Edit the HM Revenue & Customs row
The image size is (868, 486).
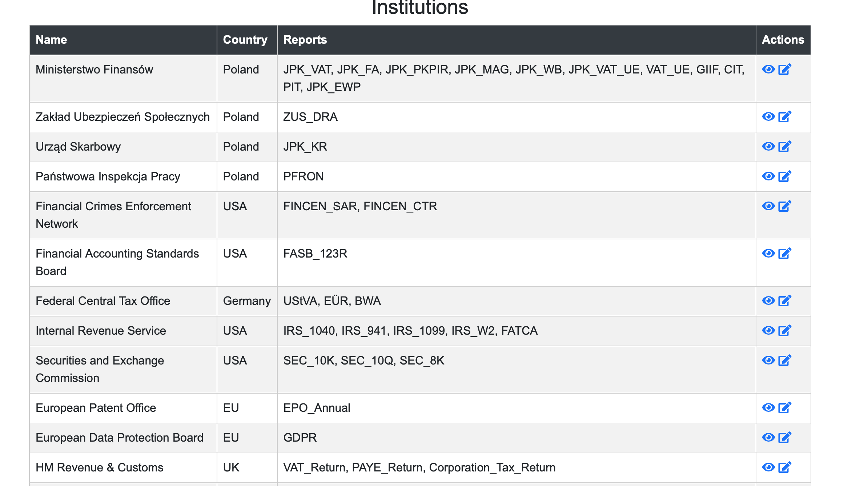pos(784,467)
